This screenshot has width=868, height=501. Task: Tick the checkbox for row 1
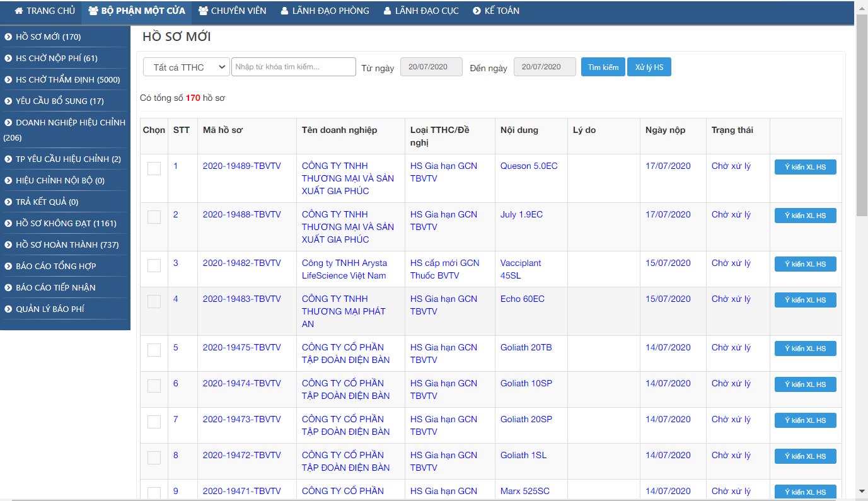[x=154, y=168]
